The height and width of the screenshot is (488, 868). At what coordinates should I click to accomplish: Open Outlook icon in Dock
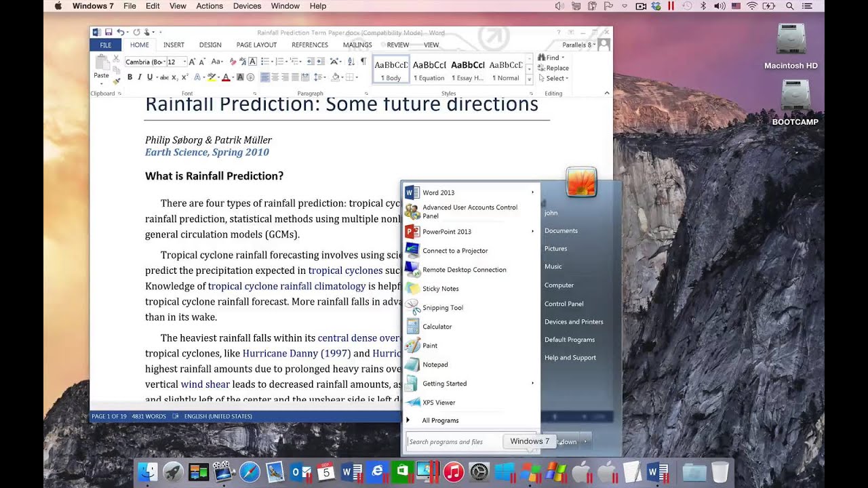300,472
